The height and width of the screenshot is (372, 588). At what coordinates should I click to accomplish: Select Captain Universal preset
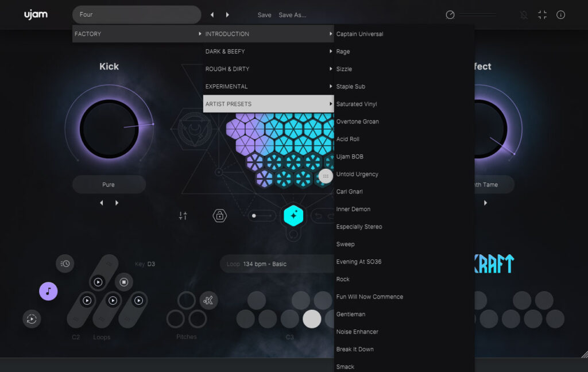tap(404, 34)
